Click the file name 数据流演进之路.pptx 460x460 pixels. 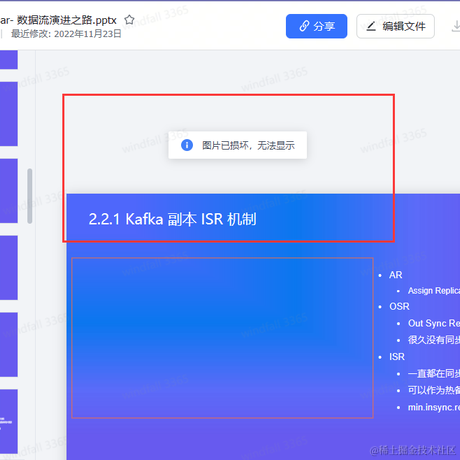tap(67, 20)
